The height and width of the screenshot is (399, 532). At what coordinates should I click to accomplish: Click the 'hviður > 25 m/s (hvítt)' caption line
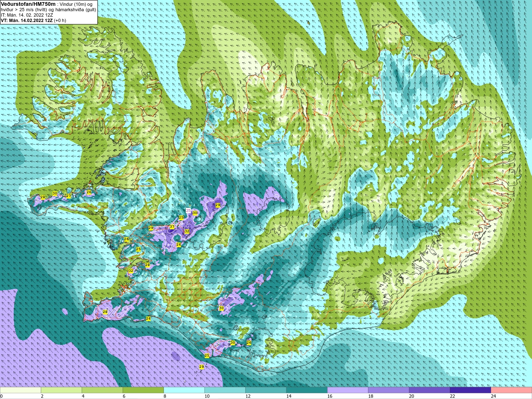48,10
